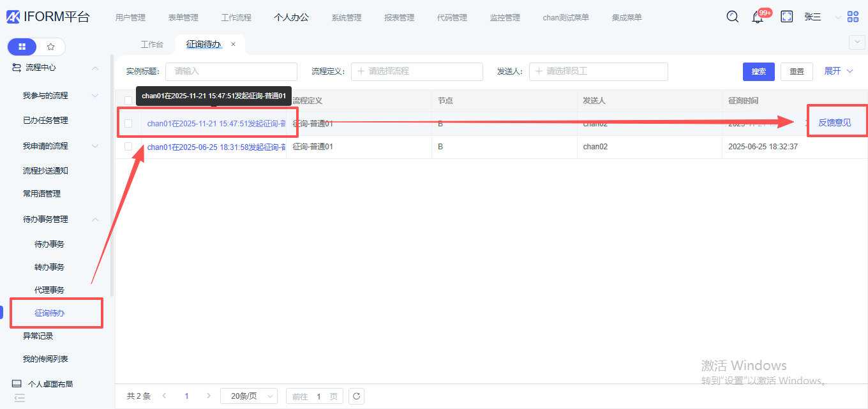Open the notification bell with 99+ badge
The height and width of the screenshot is (409, 868).
point(758,17)
